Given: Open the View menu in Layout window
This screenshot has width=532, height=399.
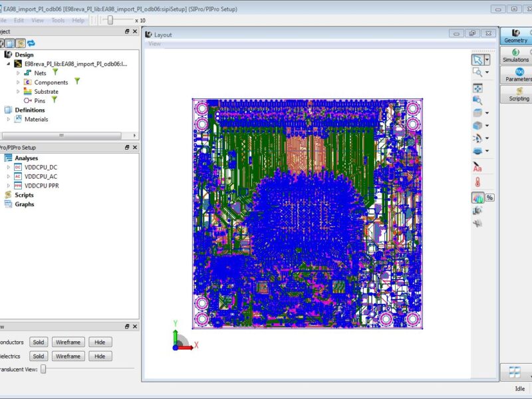Looking at the screenshot, I should point(154,44).
